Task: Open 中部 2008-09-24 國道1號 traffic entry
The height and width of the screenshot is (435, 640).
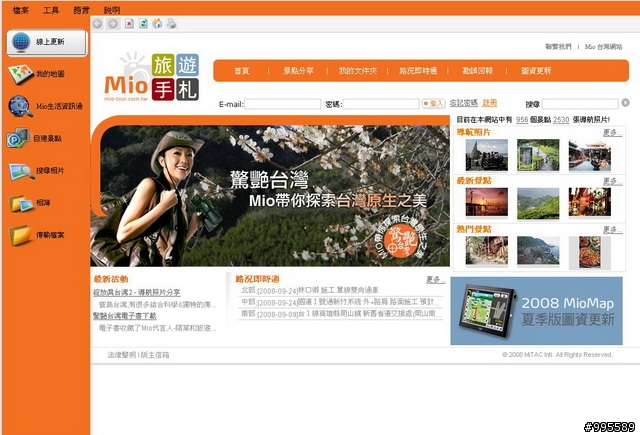Action: pos(340,302)
